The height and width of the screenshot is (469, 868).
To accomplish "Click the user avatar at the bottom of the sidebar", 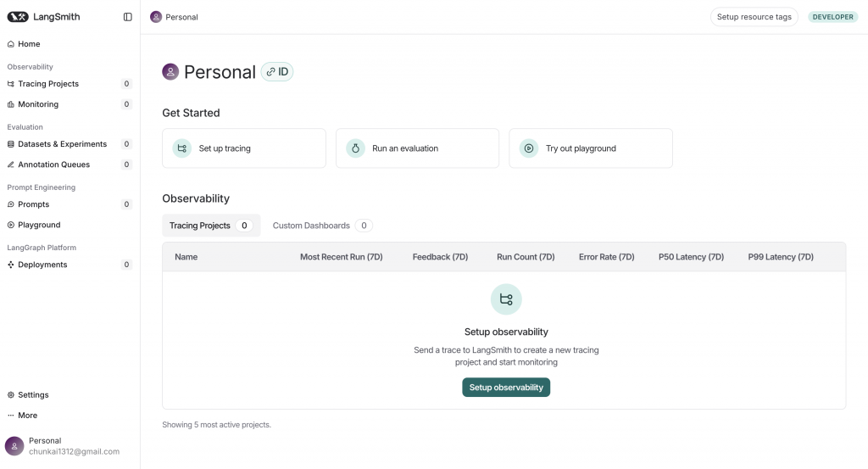I will point(14,446).
